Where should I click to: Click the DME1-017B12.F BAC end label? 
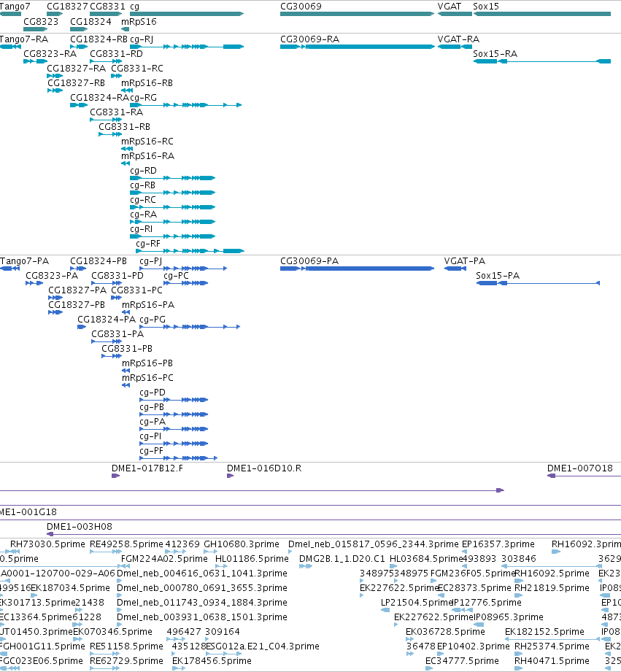(147, 468)
